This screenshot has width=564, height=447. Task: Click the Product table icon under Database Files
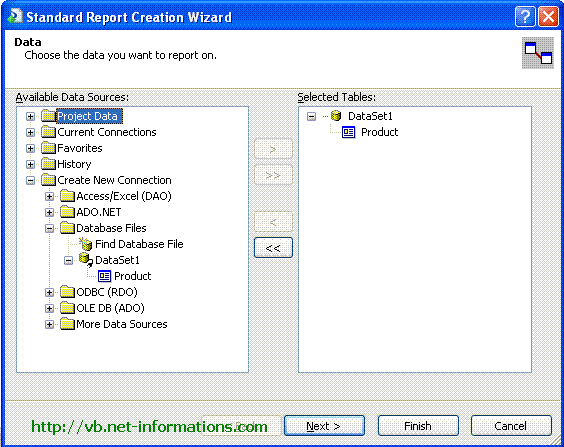[104, 276]
